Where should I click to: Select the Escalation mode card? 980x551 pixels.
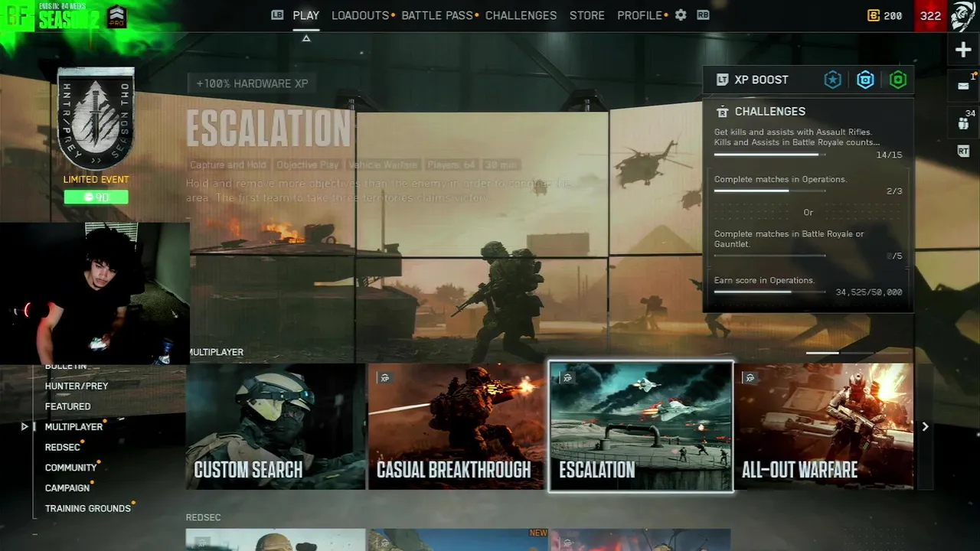click(641, 426)
